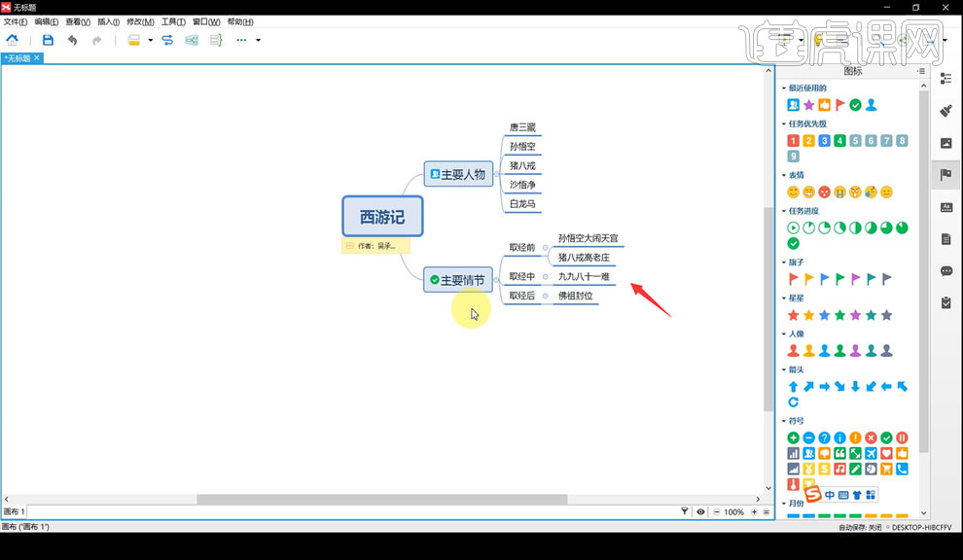Add the red flag marker
The image size is (963, 560).
(794, 279)
